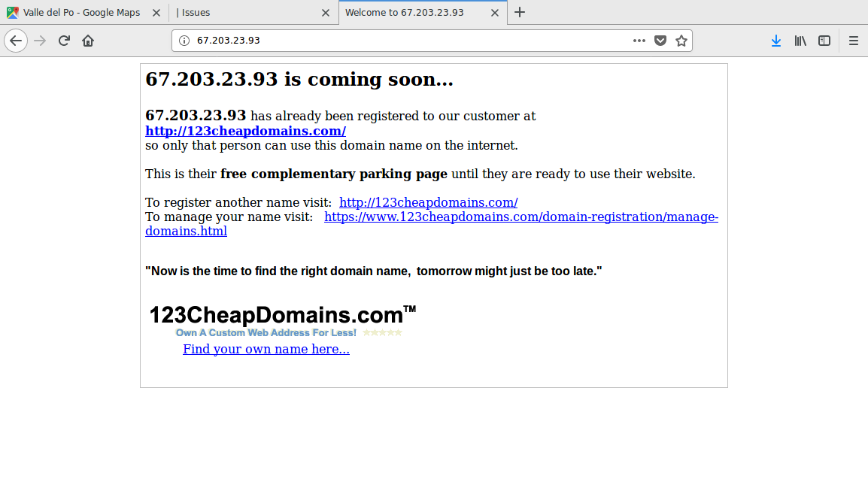Screen dimensions: 868x497
Task: Open a new tab with plus button
Action: [520, 12]
